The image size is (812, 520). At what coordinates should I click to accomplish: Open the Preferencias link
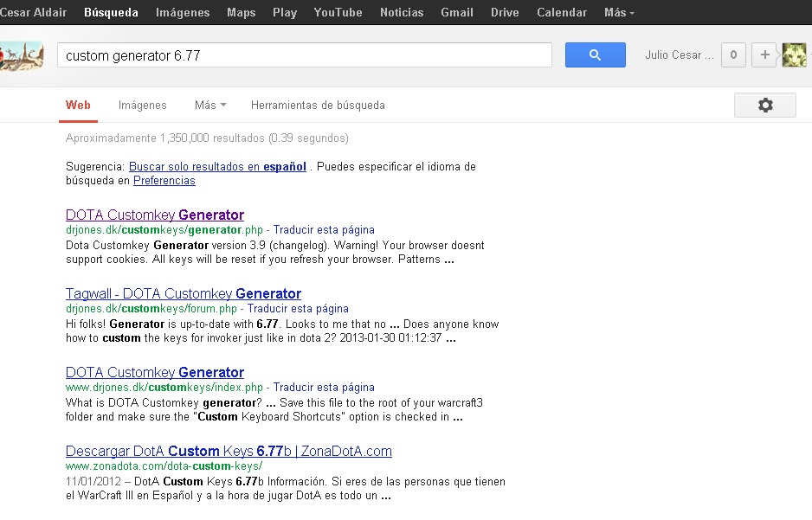pyautogui.click(x=164, y=181)
